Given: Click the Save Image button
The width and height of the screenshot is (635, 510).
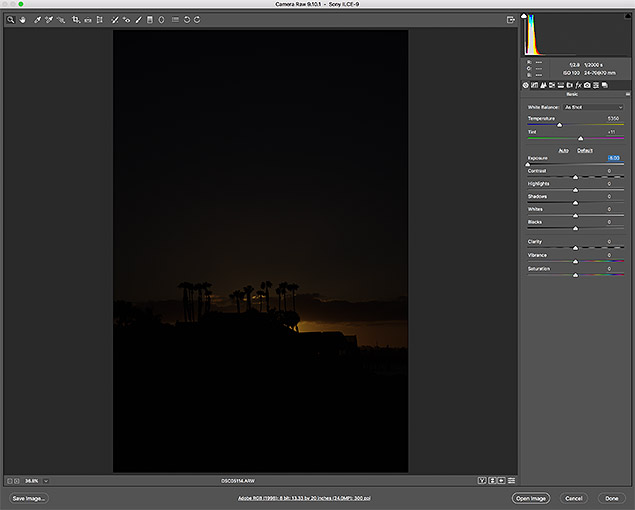Looking at the screenshot, I should pyautogui.click(x=29, y=497).
